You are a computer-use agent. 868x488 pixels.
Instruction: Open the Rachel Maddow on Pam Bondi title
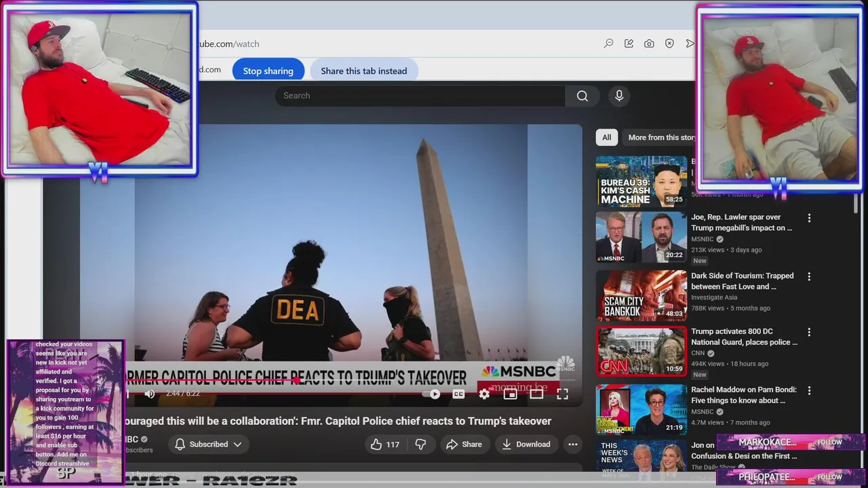tap(744, 395)
